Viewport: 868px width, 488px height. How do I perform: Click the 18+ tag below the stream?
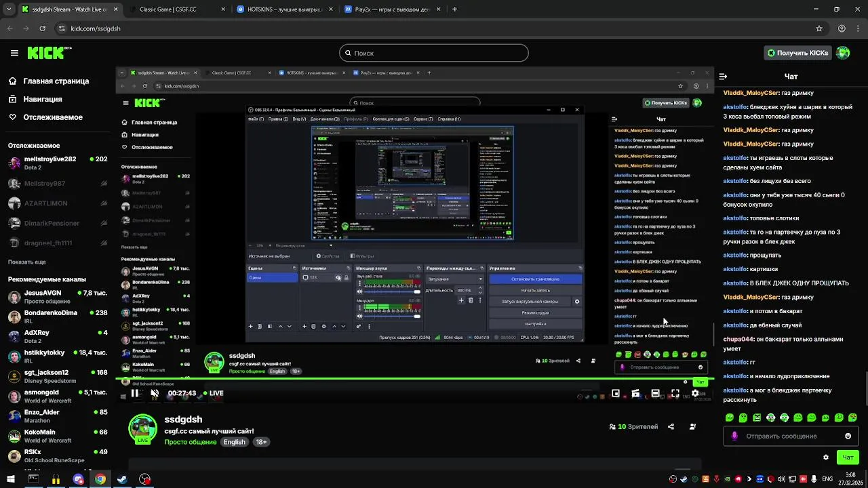tap(261, 442)
